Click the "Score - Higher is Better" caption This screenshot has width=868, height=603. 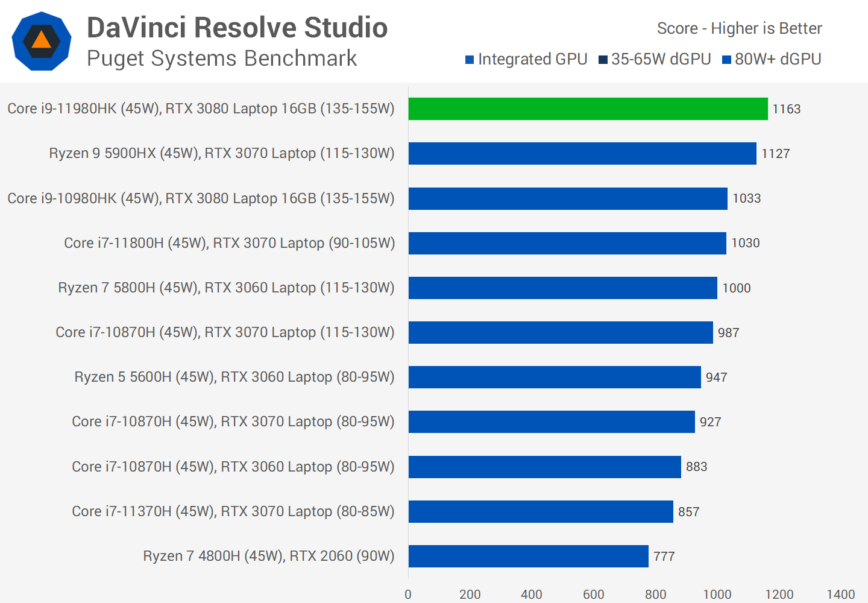tap(739, 28)
